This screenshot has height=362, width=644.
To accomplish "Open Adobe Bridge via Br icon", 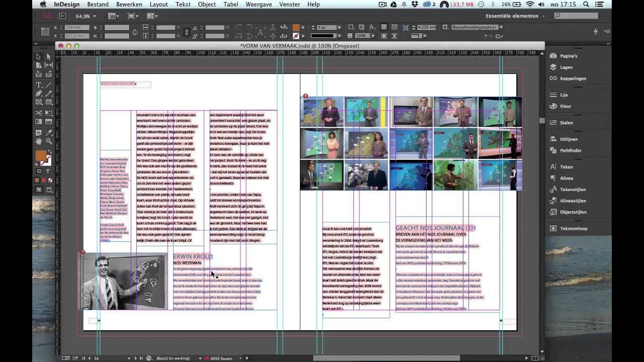I will coord(62,16).
